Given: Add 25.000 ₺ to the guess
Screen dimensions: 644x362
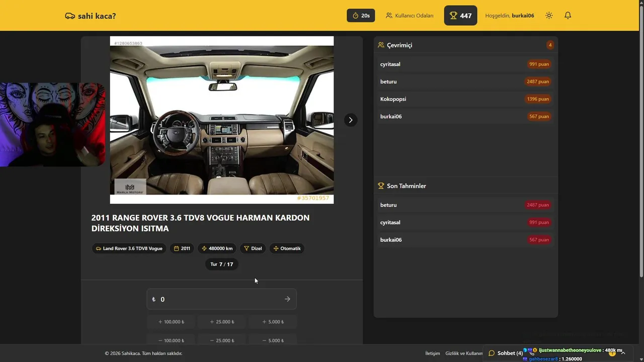Looking at the screenshot, I should pos(222,322).
